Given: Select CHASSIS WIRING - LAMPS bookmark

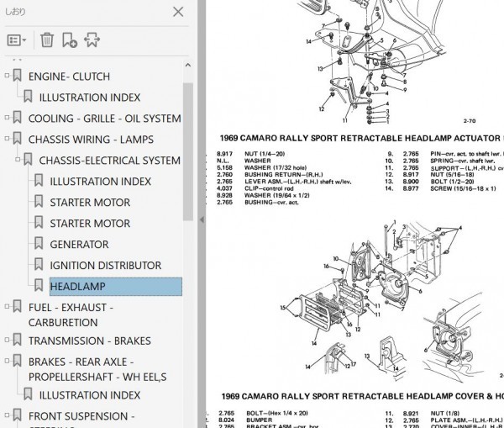Looking at the screenshot, I should [91, 140].
